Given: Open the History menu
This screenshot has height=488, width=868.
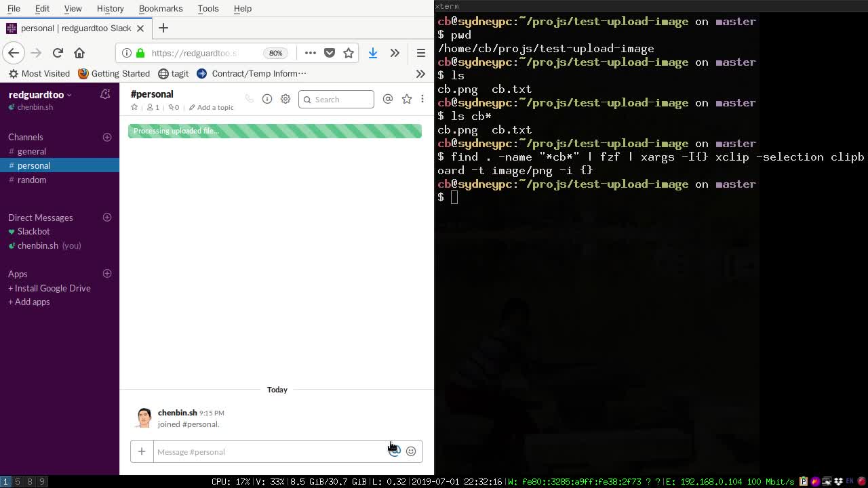Looking at the screenshot, I should (110, 8).
